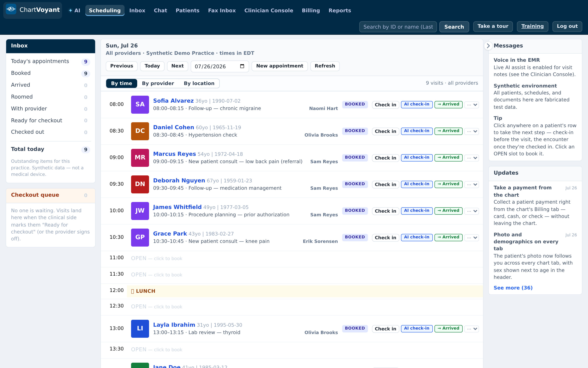This screenshot has height=368, width=588.
Task: Open the Training link
Action: (x=532, y=26)
